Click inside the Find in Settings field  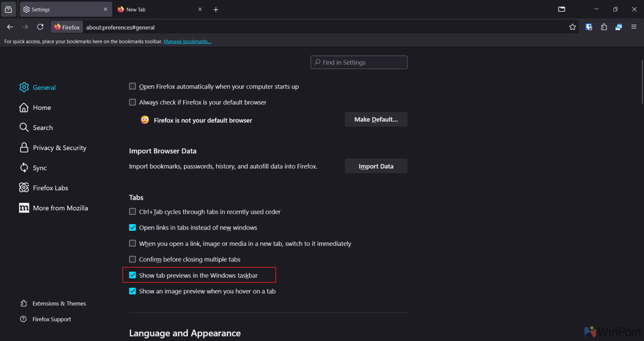click(x=358, y=62)
